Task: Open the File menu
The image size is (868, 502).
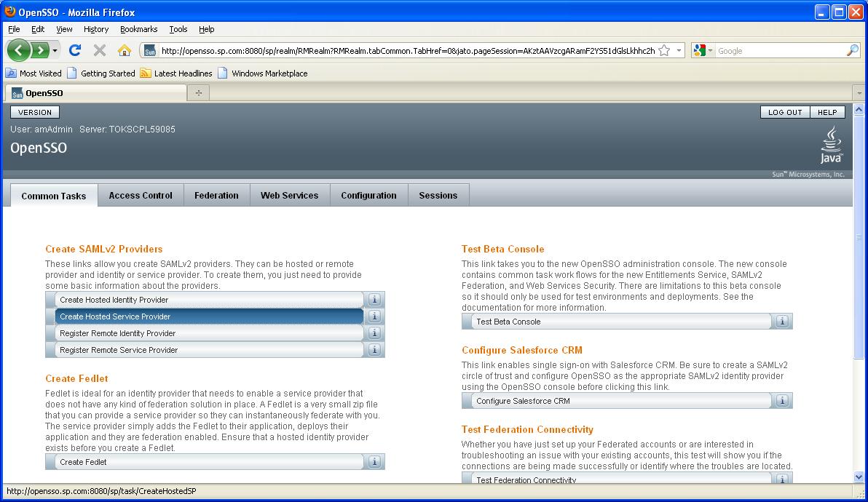Action: pyautogui.click(x=14, y=29)
